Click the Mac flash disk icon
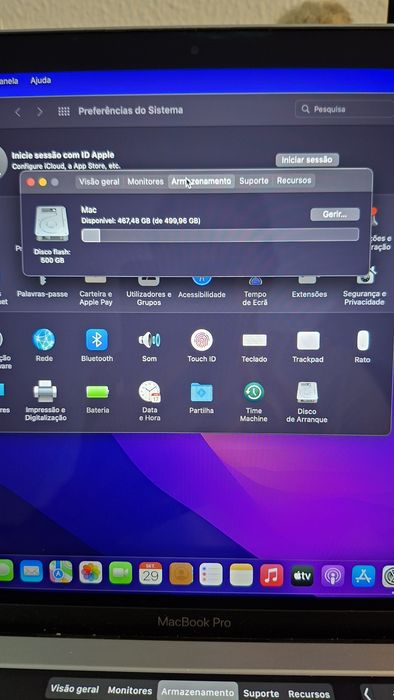 [52, 224]
